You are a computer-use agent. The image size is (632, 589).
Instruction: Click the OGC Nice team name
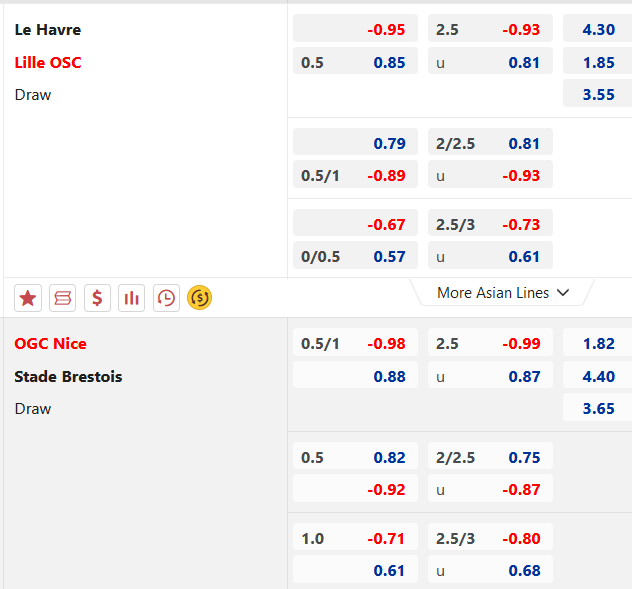tap(50, 344)
